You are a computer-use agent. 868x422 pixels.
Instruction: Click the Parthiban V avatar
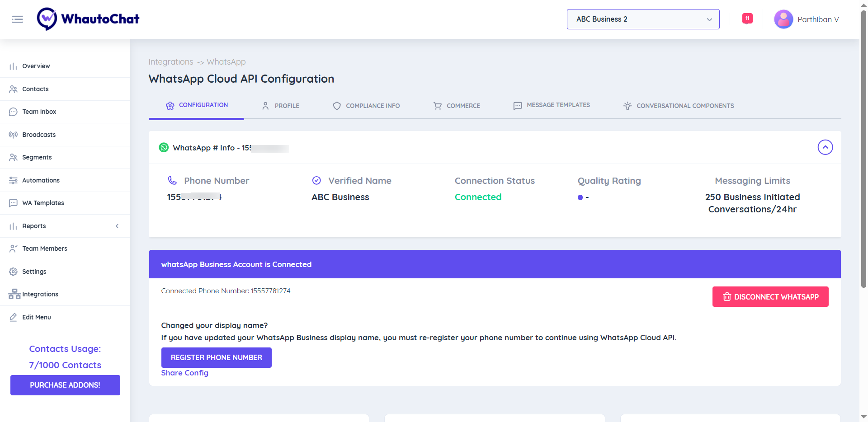[783, 19]
